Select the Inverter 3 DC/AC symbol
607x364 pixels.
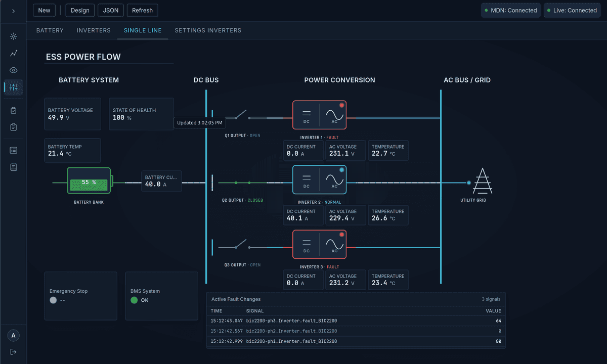[x=319, y=245]
